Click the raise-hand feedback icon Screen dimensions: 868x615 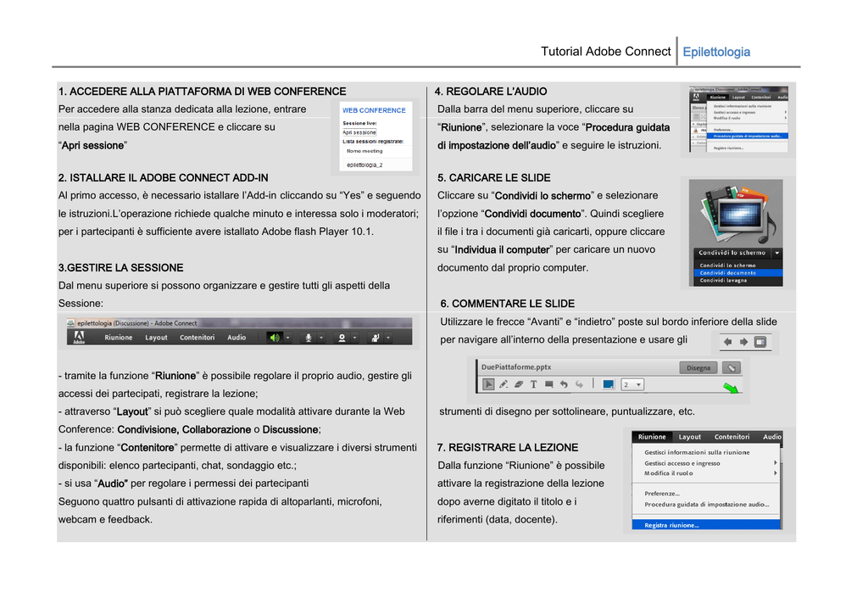pyautogui.click(x=376, y=338)
